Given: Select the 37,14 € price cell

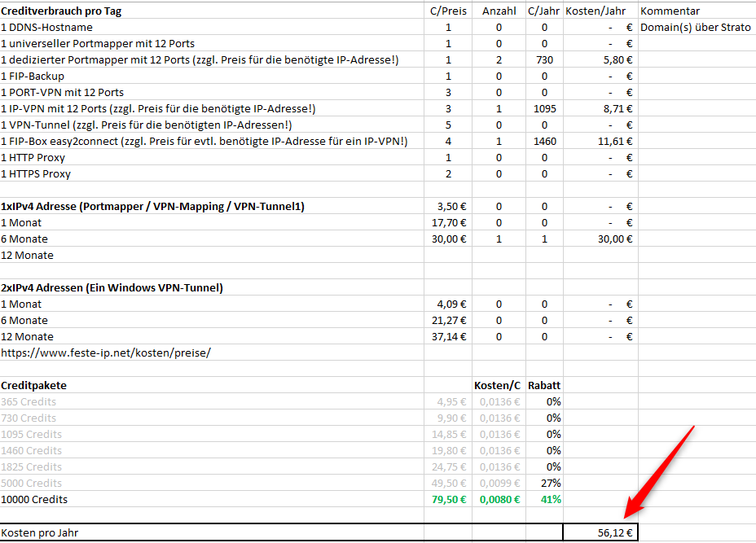Looking at the screenshot, I should pyautogui.click(x=447, y=336).
